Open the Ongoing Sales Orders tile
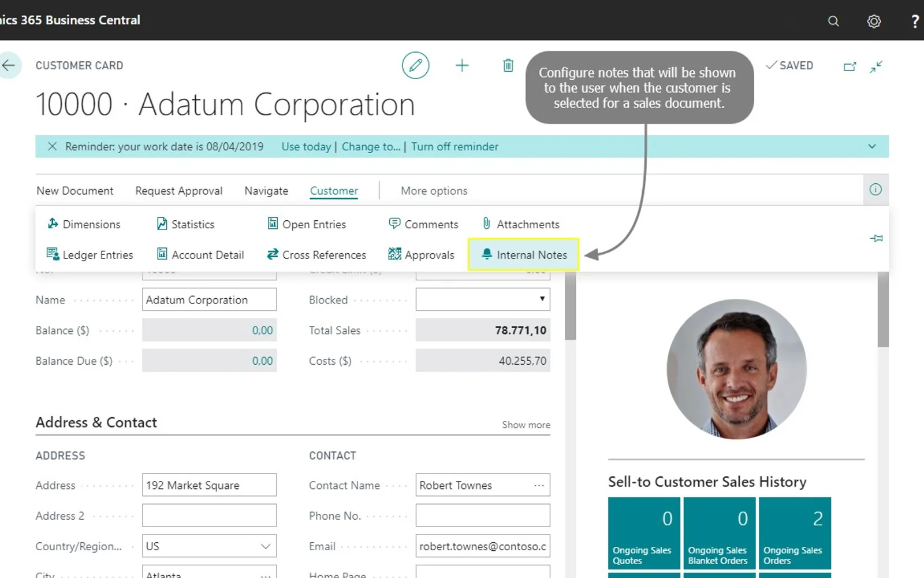 pos(795,533)
